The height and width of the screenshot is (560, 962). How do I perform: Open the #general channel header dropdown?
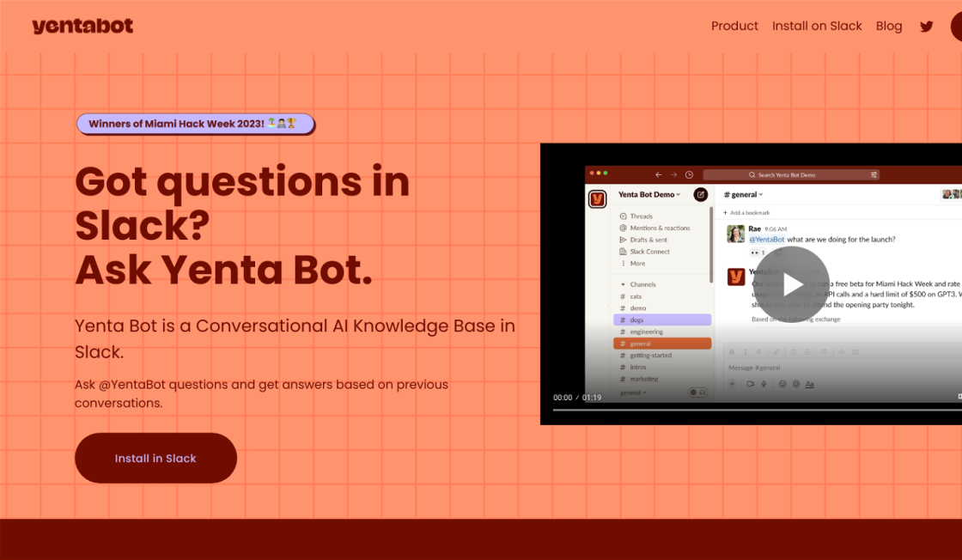click(744, 195)
